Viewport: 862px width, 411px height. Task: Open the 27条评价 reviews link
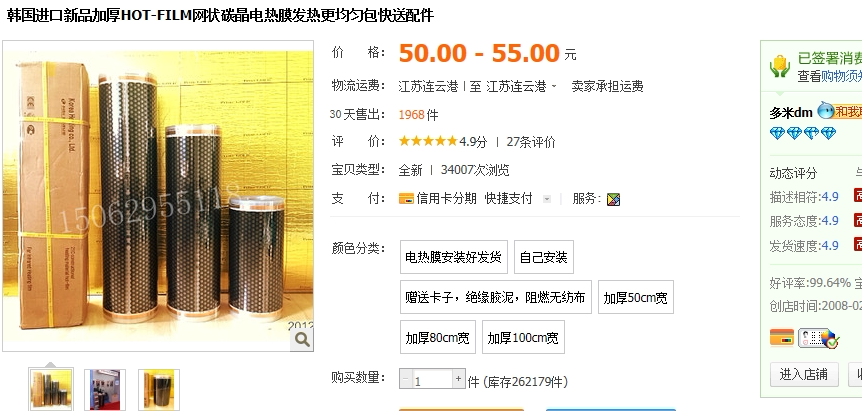tap(531, 142)
